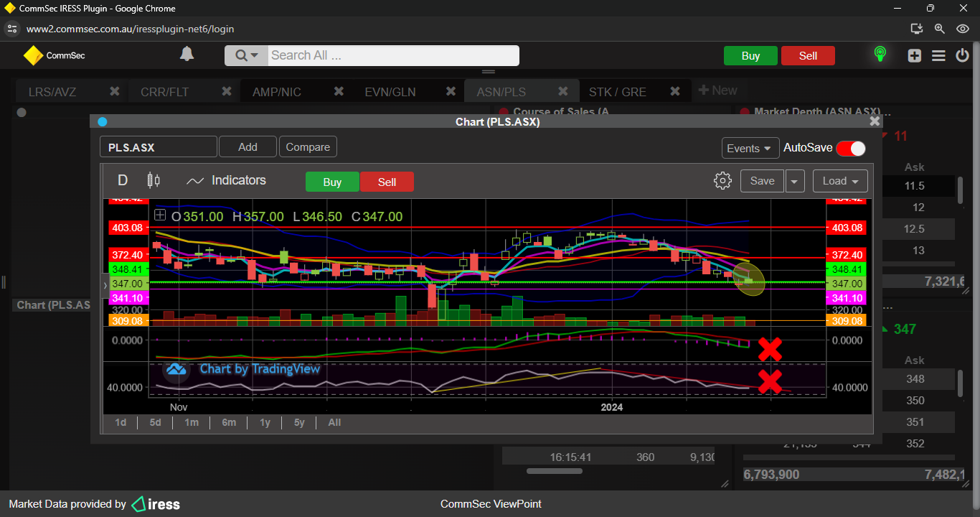The height and width of the screenshot is (517, 980).
Task: Click the green lightbulb ideas icon
Action: coord(880,55)
